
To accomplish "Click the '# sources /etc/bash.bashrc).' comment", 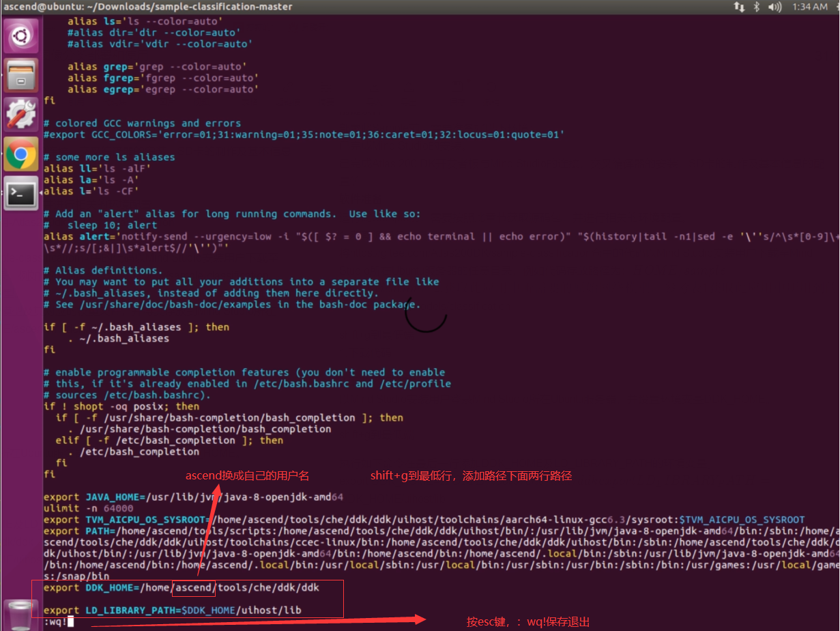I will coord(127,395).
